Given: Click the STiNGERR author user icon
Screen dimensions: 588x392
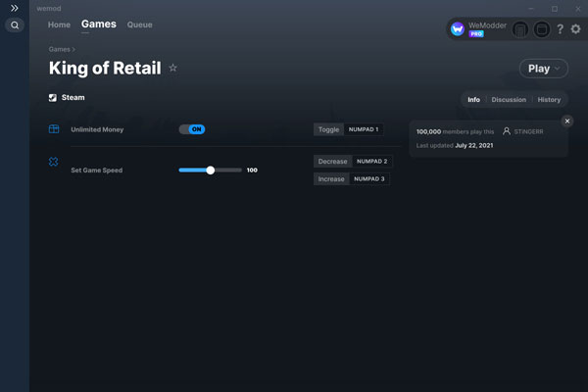Looking at the screenshot, I should [x=507, y=131].
